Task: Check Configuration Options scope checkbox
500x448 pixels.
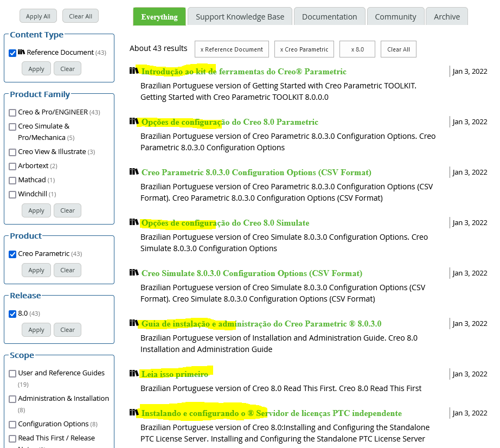Action: click(12, 424)
